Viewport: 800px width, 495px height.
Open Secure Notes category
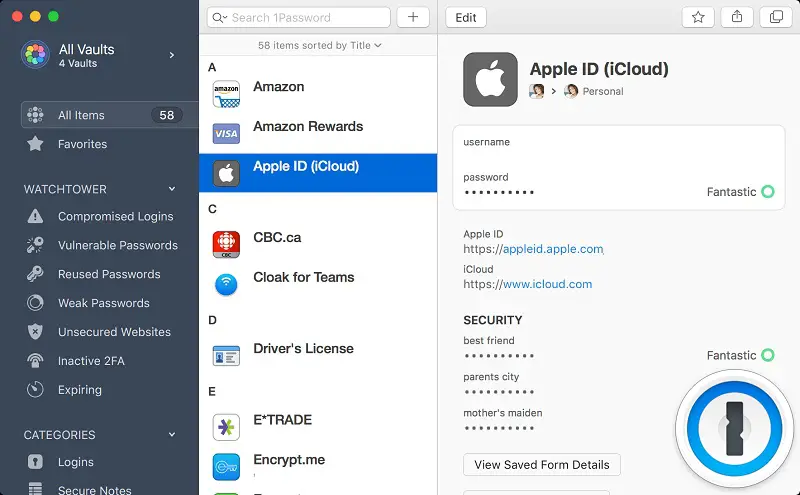tap(94, 489)
